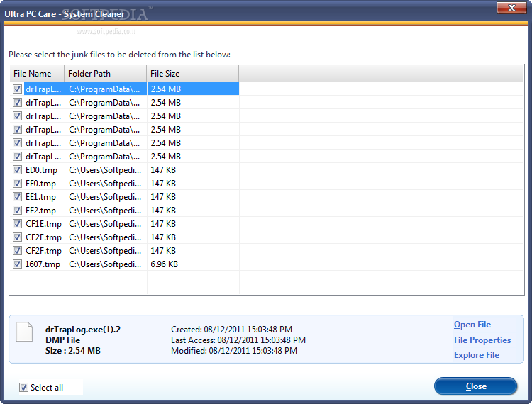Select the 1607.tmp file name

(x=43, y=264)
